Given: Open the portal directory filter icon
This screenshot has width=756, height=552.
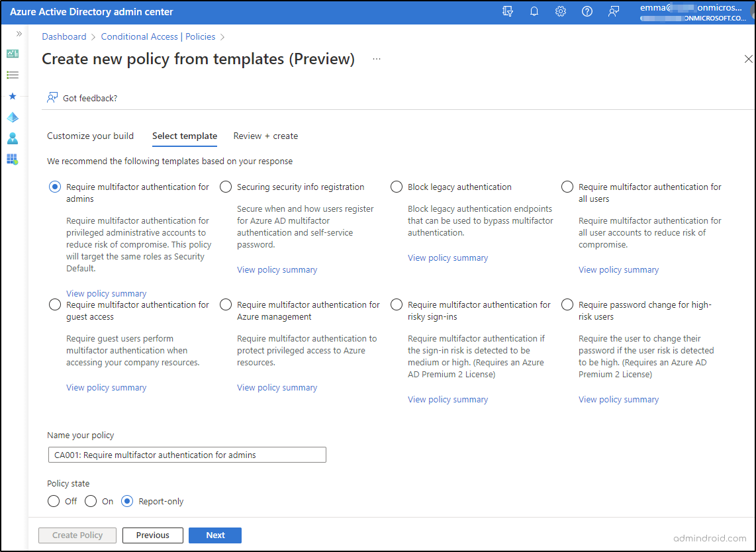Looking at the screenshot, I should click(508, 12).
